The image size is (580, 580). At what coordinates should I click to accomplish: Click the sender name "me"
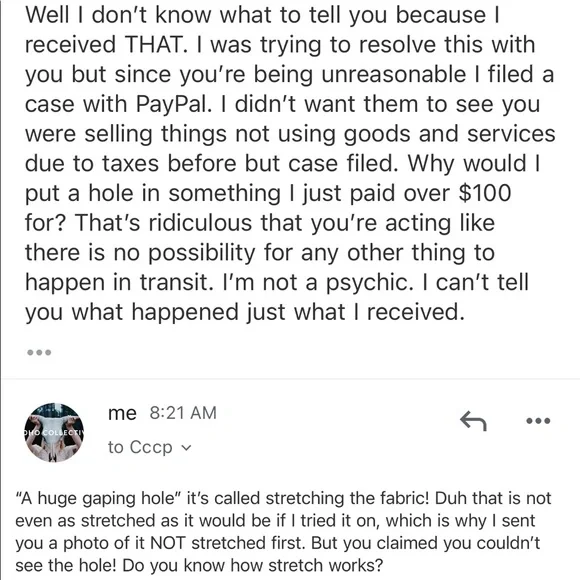pyautogui.click(x=122, y=413)
